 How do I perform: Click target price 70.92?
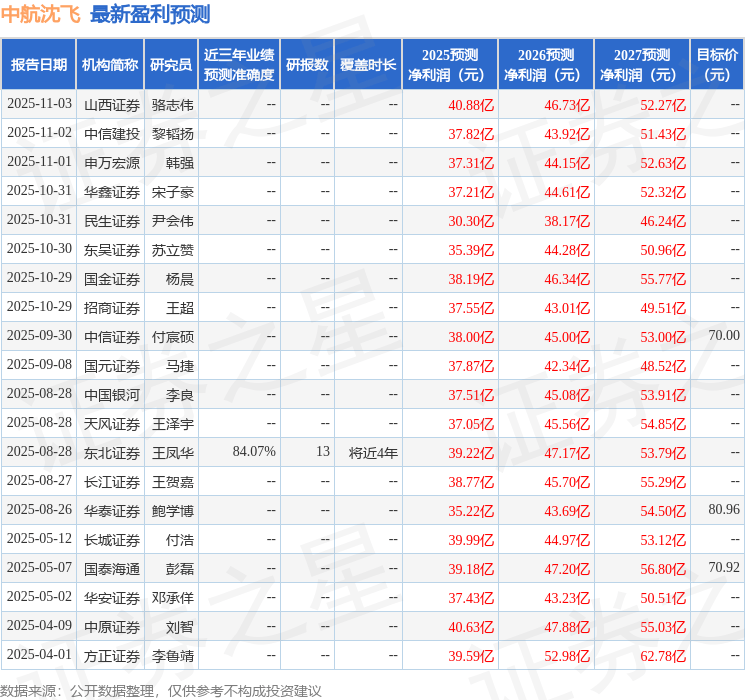click(724, 567)
